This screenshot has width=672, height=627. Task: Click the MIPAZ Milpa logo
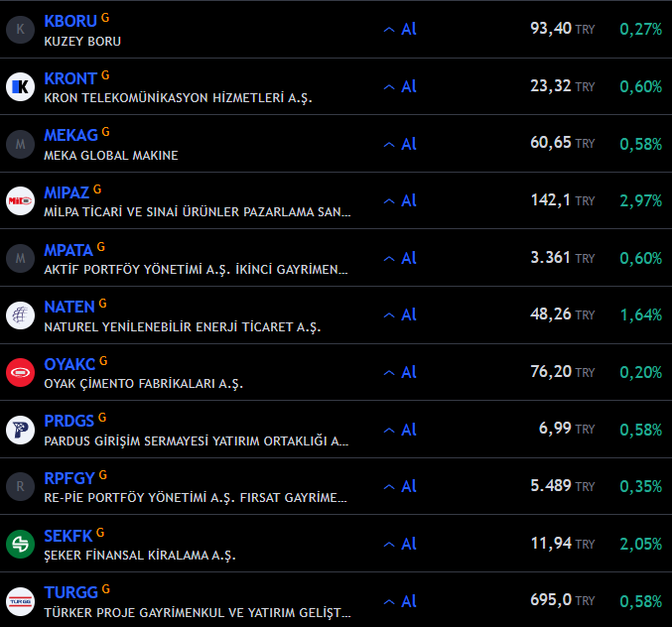(20, 200)
